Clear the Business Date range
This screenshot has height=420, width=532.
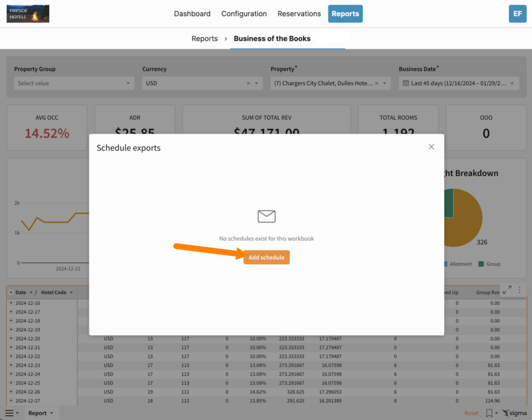click(x=512, y=83)
